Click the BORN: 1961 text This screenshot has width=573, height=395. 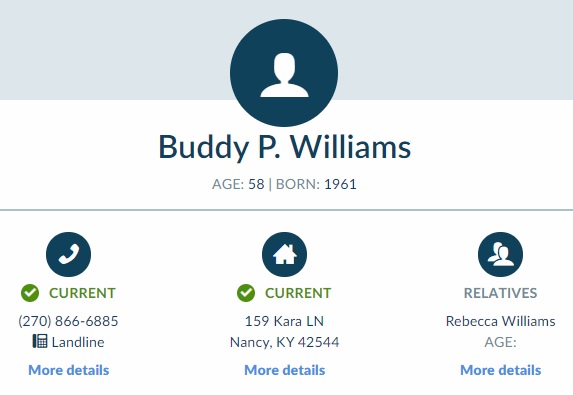[x=316, y=184]
